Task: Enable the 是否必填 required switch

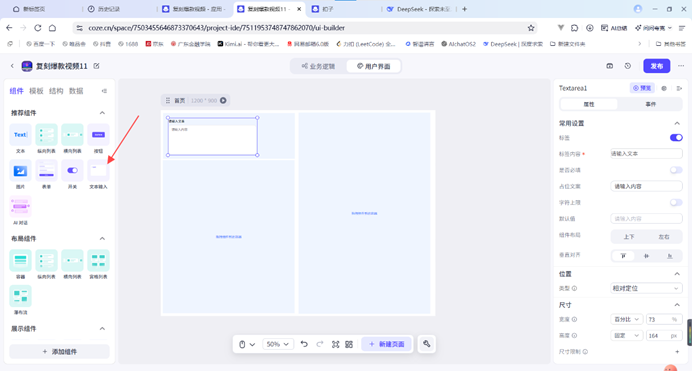Action: click(676, 170)
